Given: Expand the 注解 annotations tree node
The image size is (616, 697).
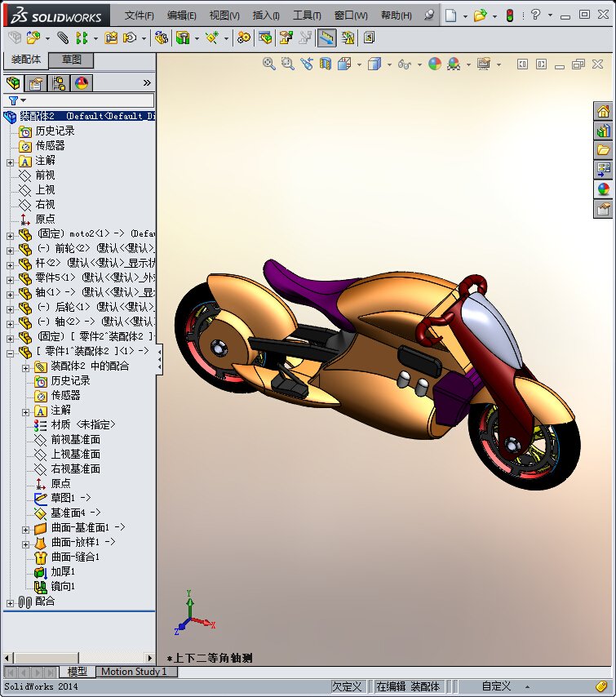Looking at the screenshot, I should (x=10, y=162).
